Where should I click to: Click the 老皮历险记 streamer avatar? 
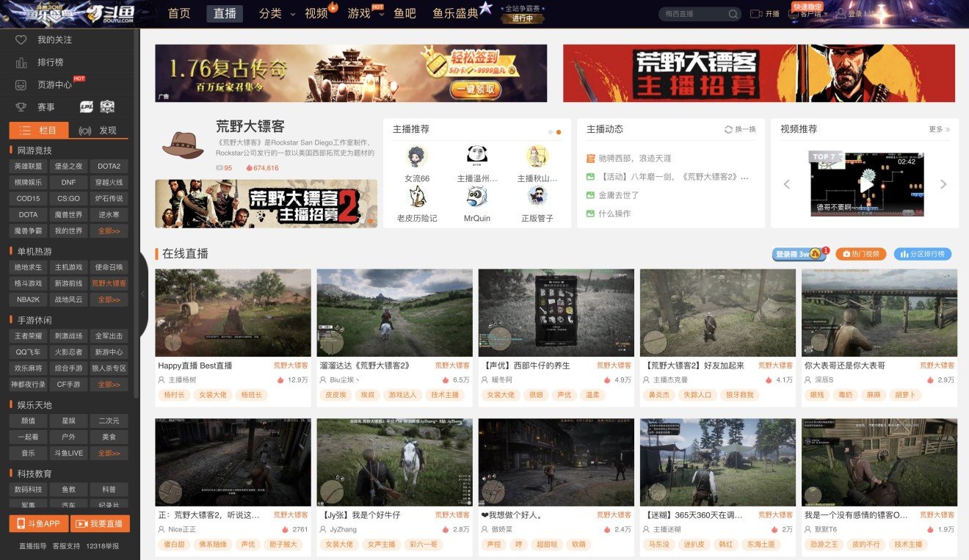click(417, 196)
